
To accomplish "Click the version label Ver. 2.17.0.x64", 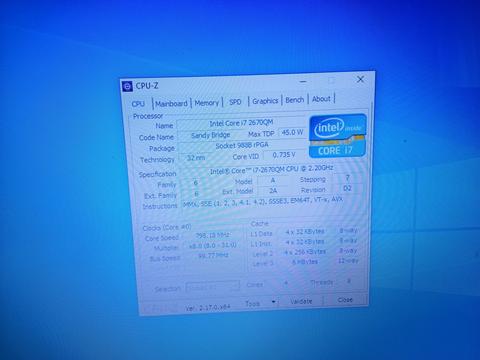I will (x=208, y=307).
